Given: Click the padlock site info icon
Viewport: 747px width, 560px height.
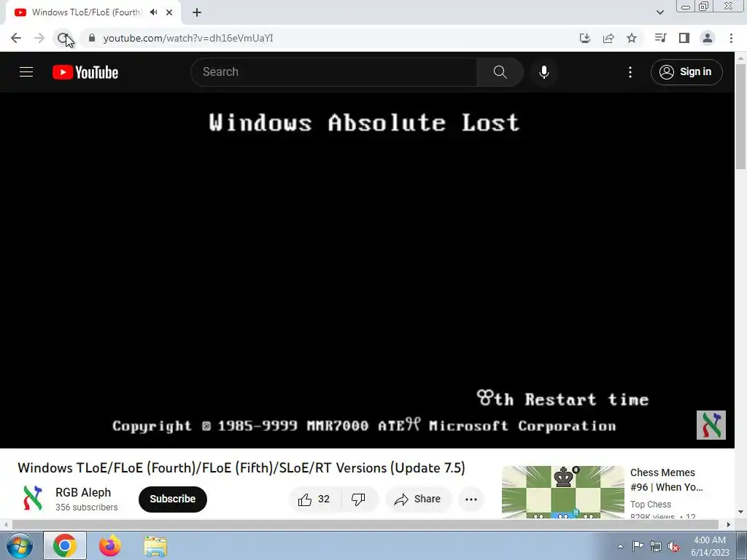Looking at the screenshot, I should coord(92,38).
